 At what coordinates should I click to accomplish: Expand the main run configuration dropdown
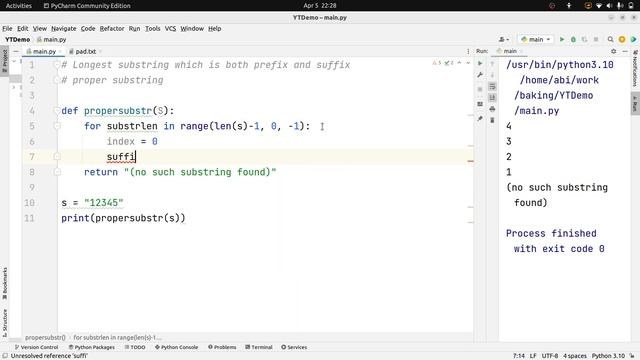(x=536, y=39)
